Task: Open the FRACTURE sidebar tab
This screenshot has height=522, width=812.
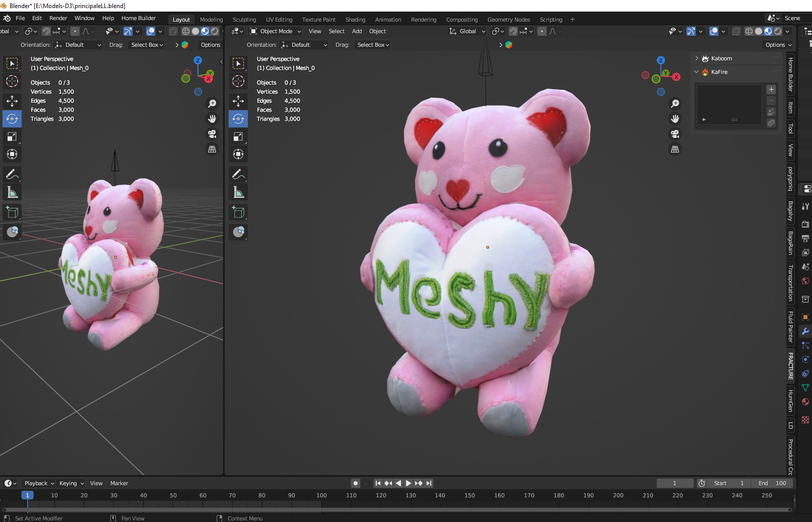Action: tap(790, 366)
